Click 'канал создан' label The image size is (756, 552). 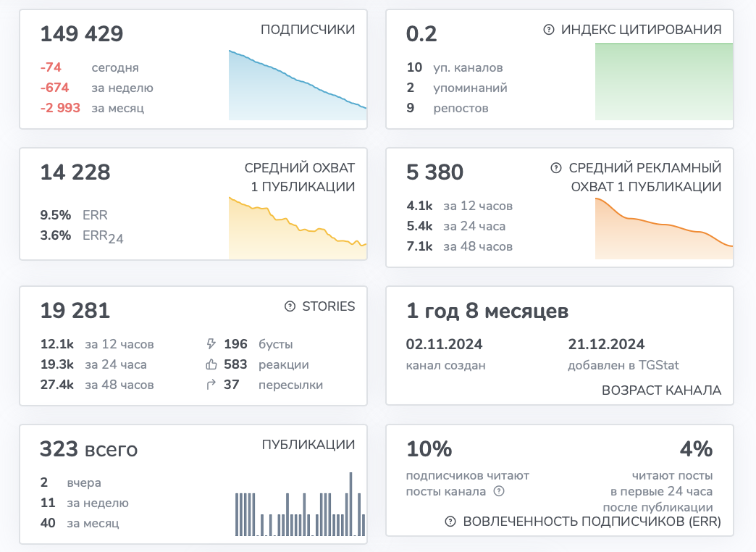[445, 365]
